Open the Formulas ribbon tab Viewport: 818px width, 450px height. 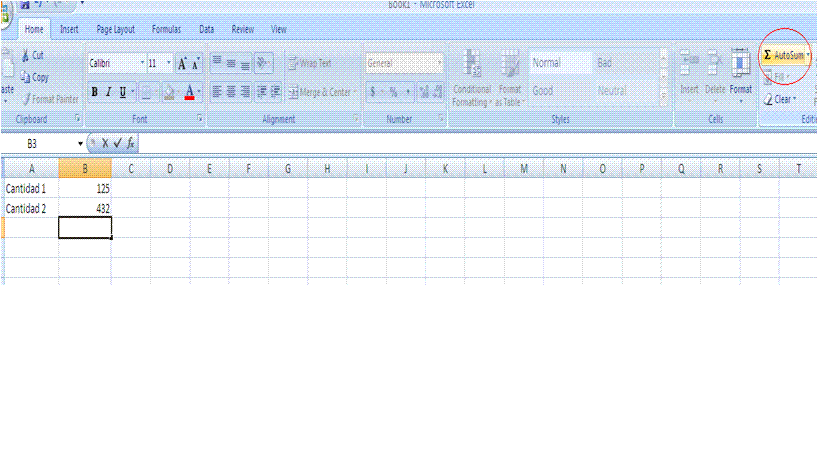(x=166, y=29)
